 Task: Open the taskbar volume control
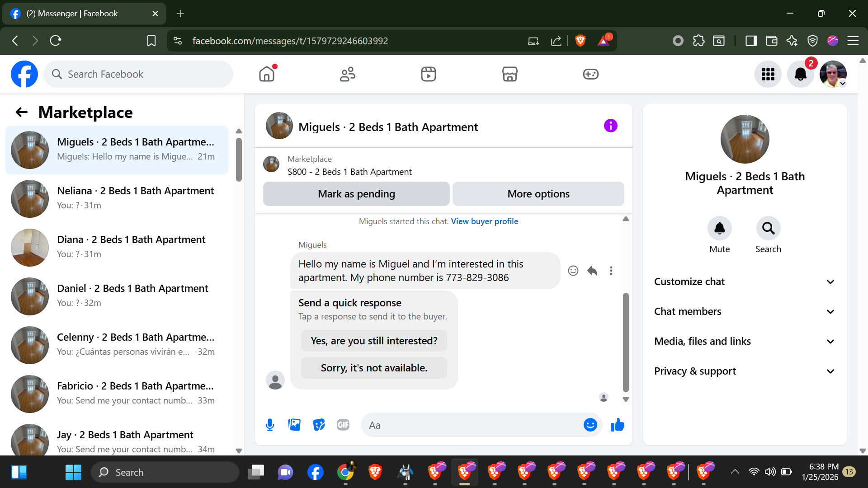(x=770, y=472)
